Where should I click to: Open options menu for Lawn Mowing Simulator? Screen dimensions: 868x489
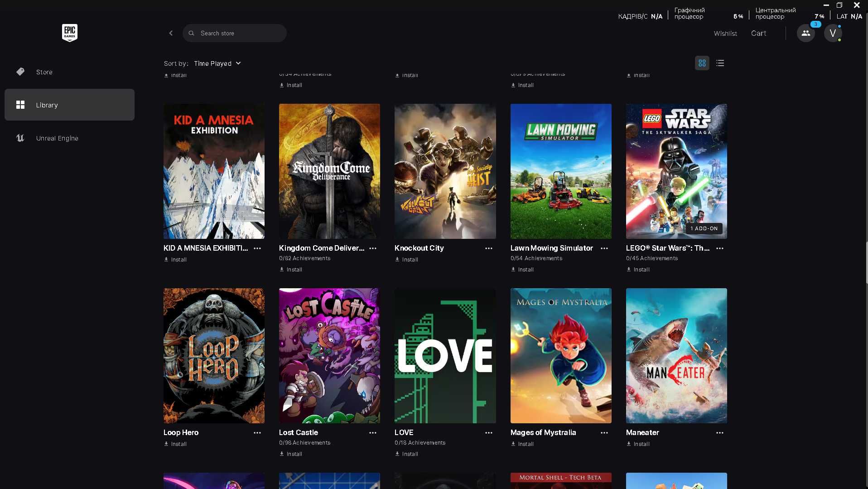point(604,248)
